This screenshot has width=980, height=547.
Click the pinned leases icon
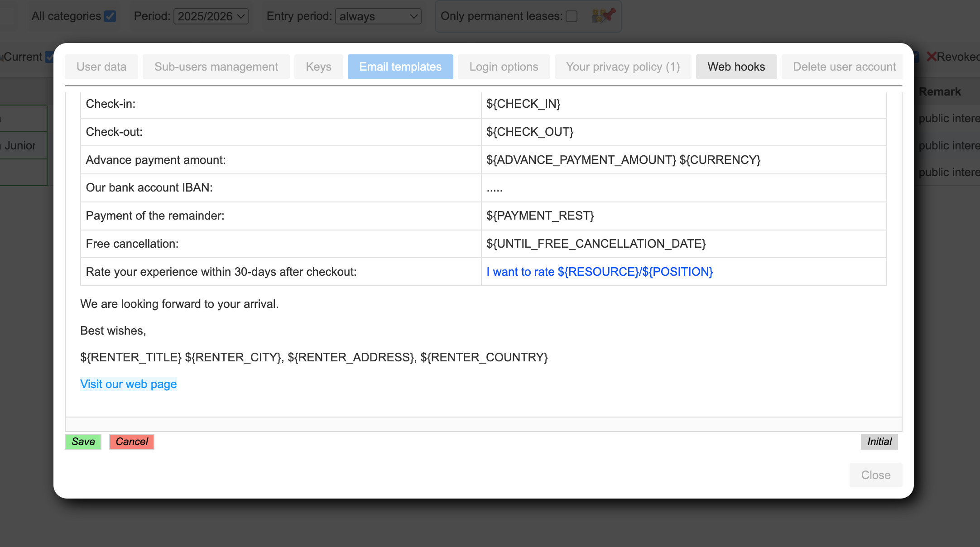click(603, 16)
